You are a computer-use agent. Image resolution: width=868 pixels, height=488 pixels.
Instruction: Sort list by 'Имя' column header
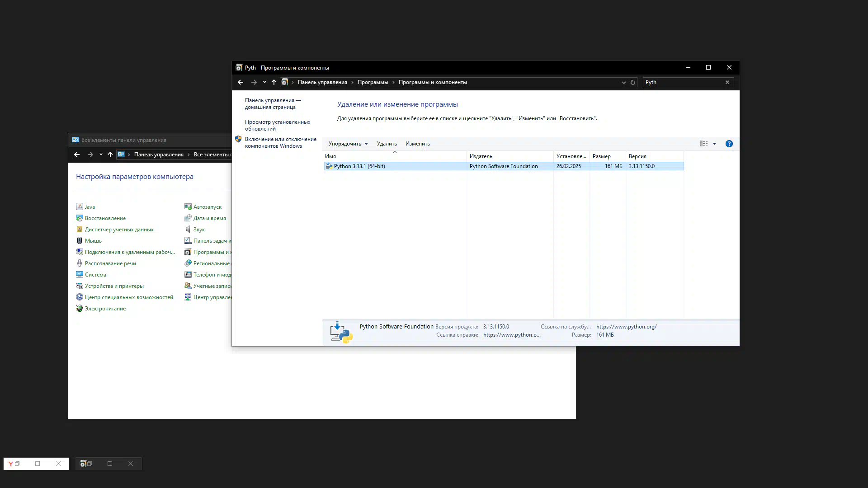click(395, 156)
